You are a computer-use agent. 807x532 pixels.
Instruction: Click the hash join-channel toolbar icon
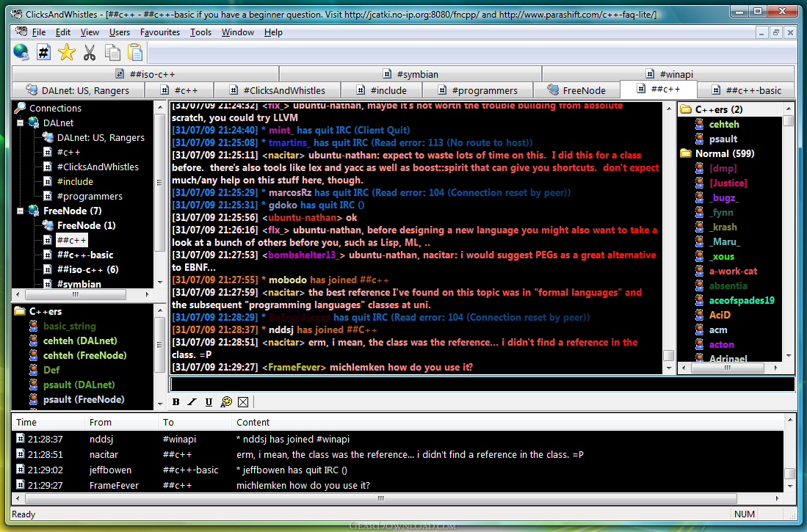tap(44, 53)
